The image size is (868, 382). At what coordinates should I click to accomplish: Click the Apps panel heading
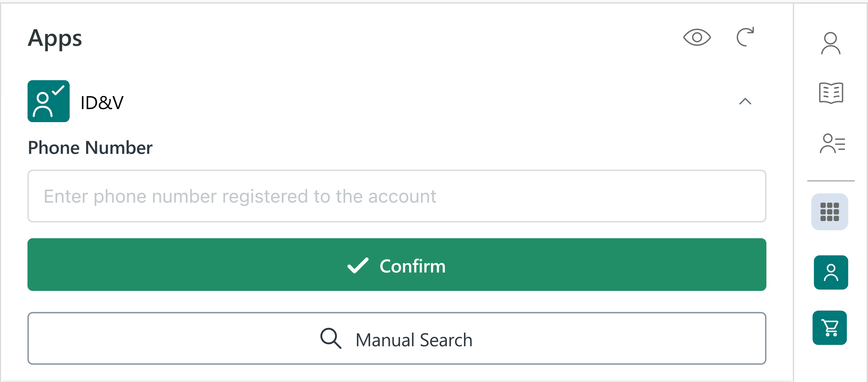55,38
